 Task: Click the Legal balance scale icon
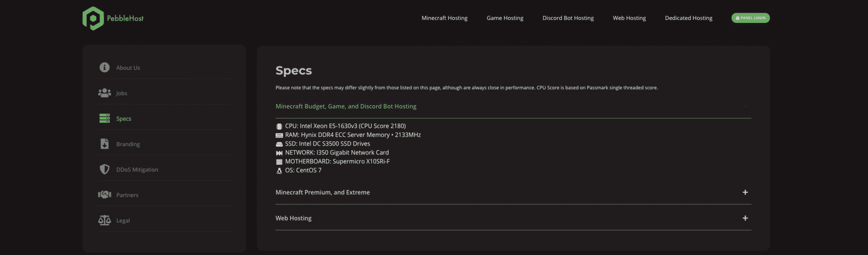pos(104,220)
